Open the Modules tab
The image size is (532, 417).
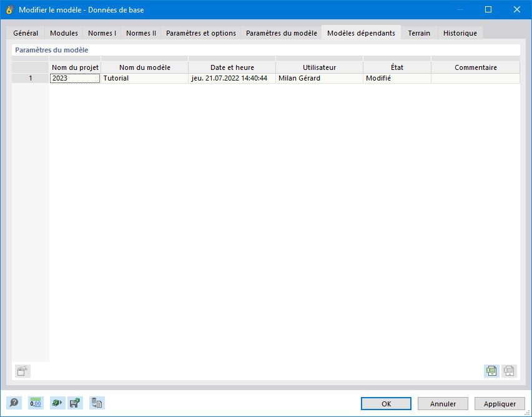tap(64, 33)
